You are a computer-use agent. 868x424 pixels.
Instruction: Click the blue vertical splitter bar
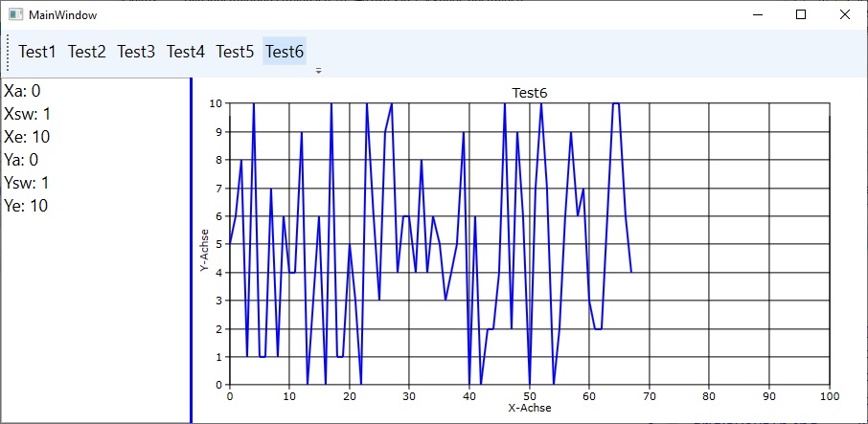[192, 249]
